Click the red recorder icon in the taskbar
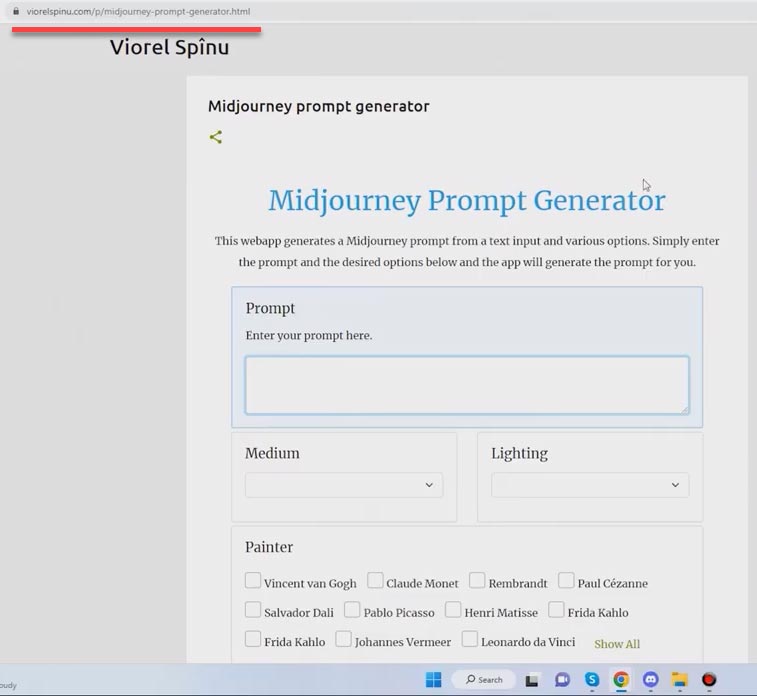The image size is (757, 696). click(709, 680)
